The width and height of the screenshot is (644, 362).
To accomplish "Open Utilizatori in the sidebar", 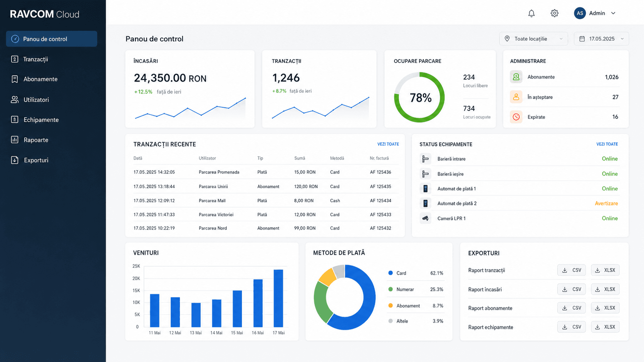I will [52, 100].
